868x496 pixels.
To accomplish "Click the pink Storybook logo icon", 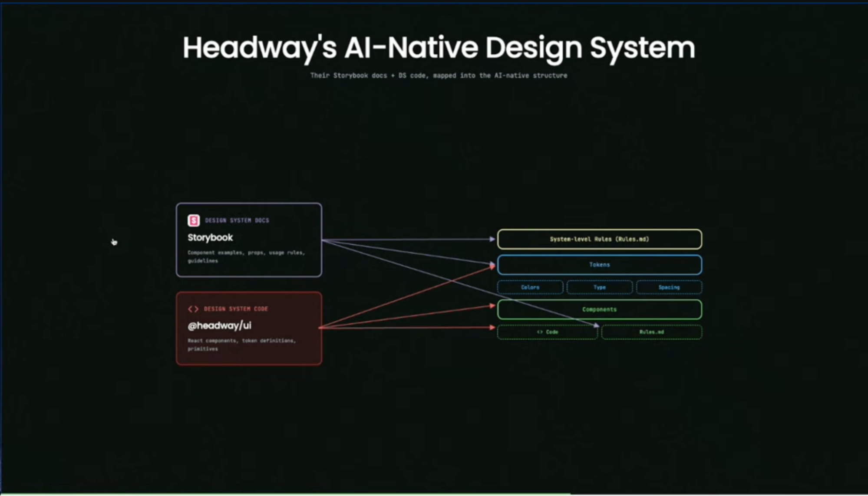I will (x=193, y=220).
